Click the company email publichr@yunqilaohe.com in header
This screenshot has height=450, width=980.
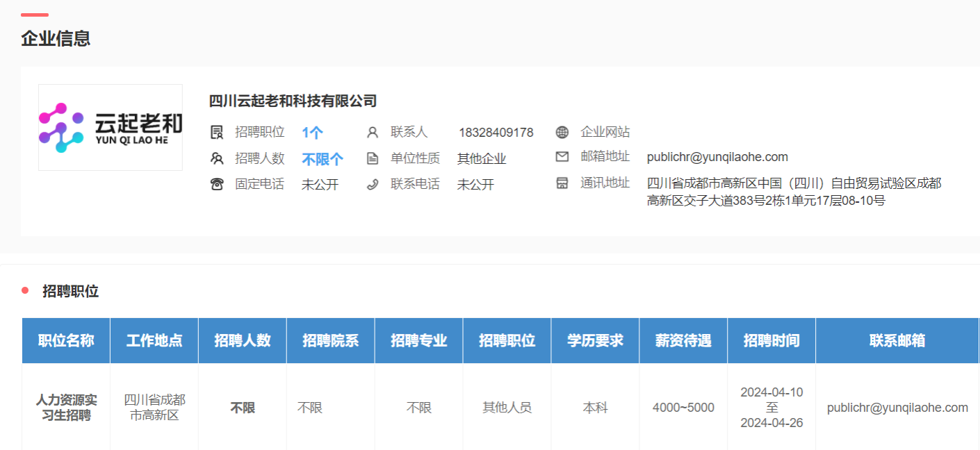pos(717,157)
